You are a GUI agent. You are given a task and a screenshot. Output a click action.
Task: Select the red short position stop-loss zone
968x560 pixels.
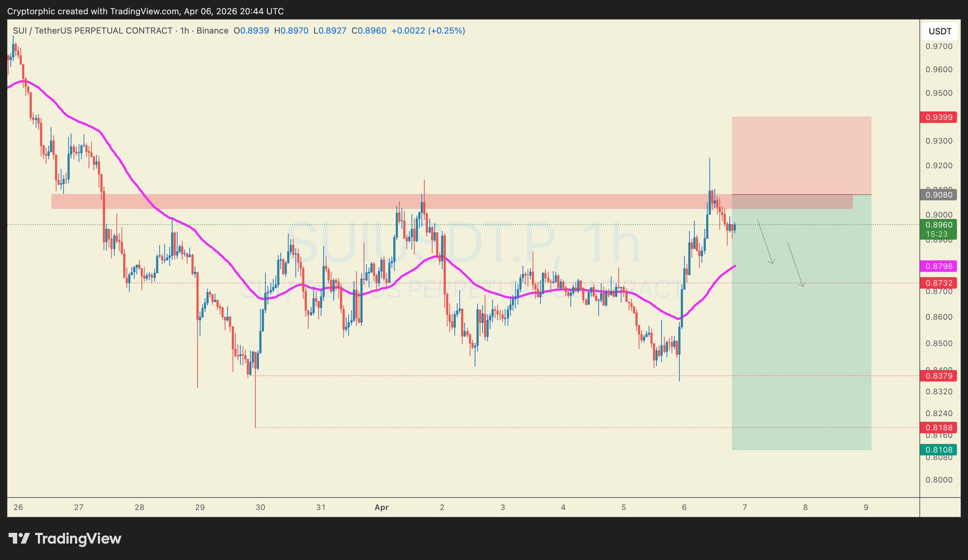tap(801, 155)
